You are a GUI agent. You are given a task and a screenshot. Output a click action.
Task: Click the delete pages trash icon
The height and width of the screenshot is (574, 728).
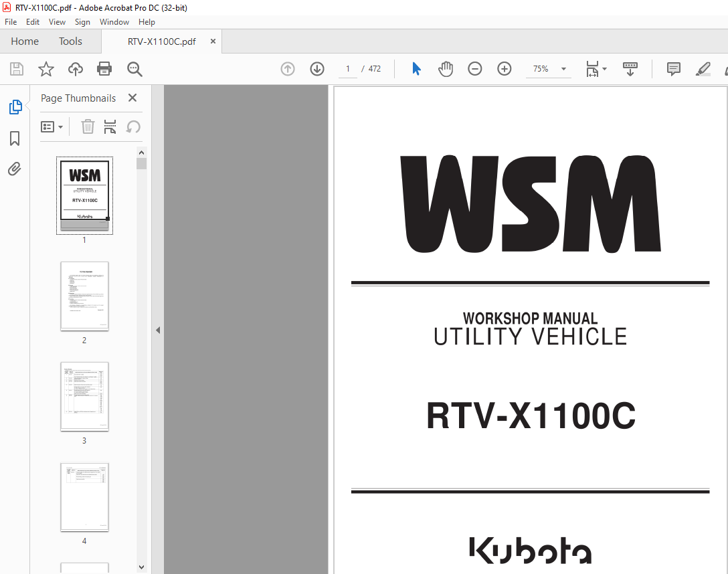[x=88, y=126]
